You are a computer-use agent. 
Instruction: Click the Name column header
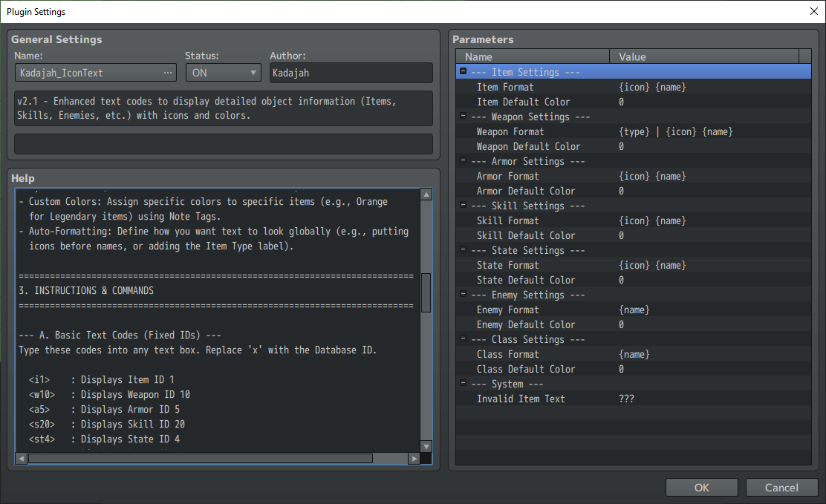(x=478, y=56)
